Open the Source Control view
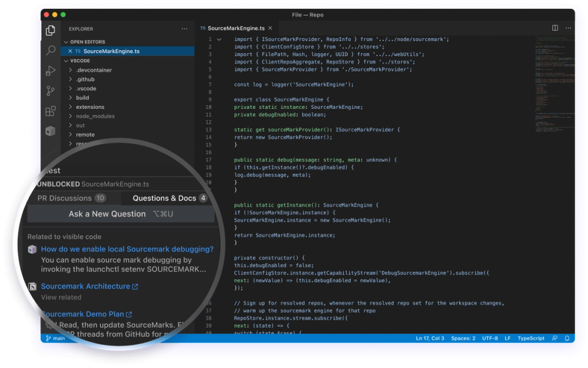 coord(50,91)
